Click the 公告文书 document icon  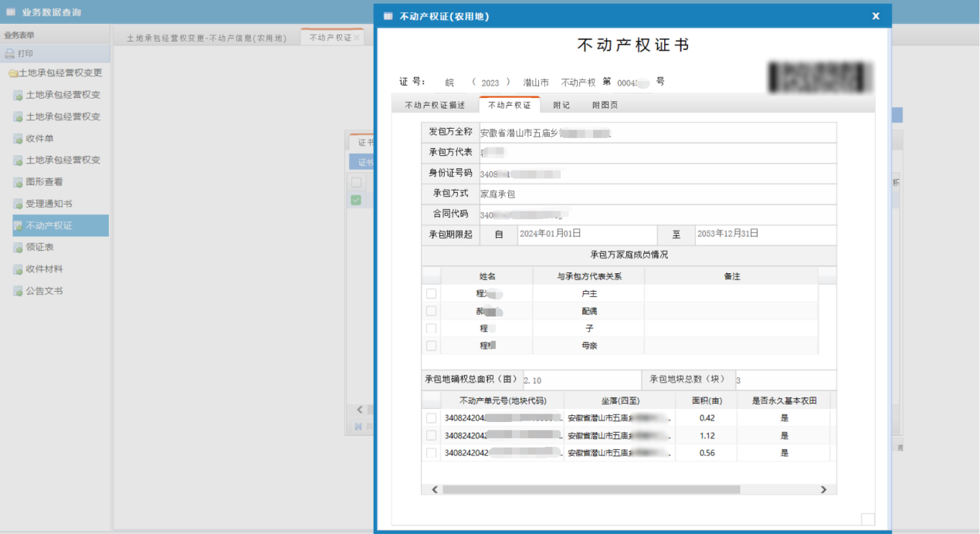coord(18,292)
